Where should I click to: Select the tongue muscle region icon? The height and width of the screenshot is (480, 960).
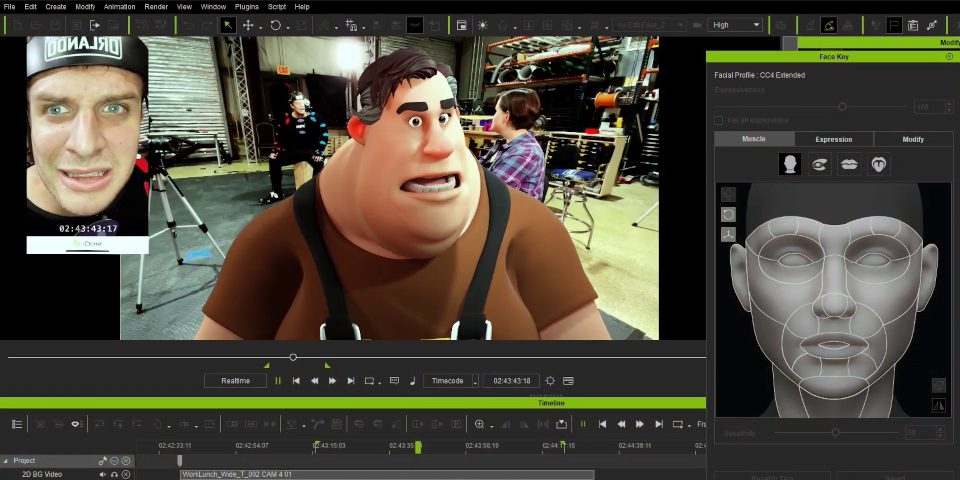pyautogui.click(x=878, y=164)
